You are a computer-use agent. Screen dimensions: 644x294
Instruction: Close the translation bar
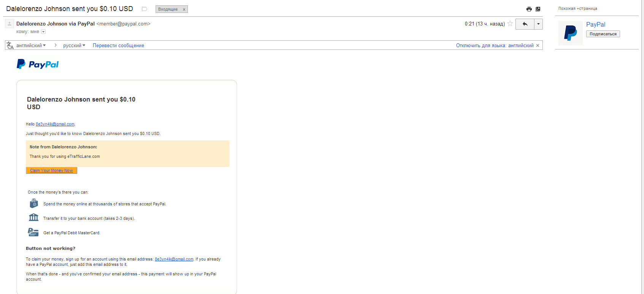tap(538, 46)
